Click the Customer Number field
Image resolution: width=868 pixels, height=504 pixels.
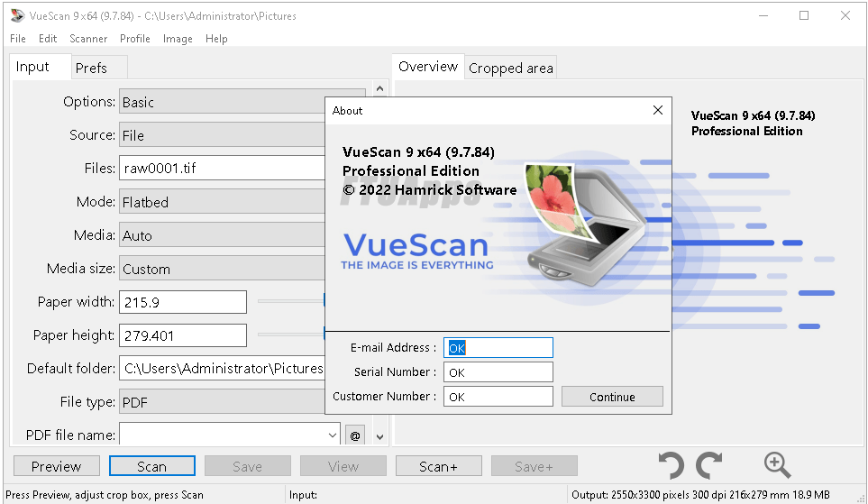point(498,397)
